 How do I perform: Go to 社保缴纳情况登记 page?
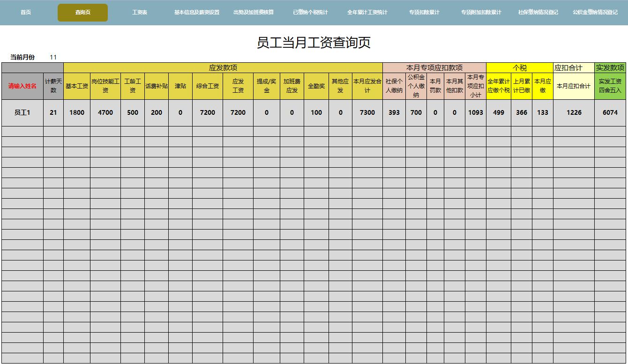[x=537, y=13]
